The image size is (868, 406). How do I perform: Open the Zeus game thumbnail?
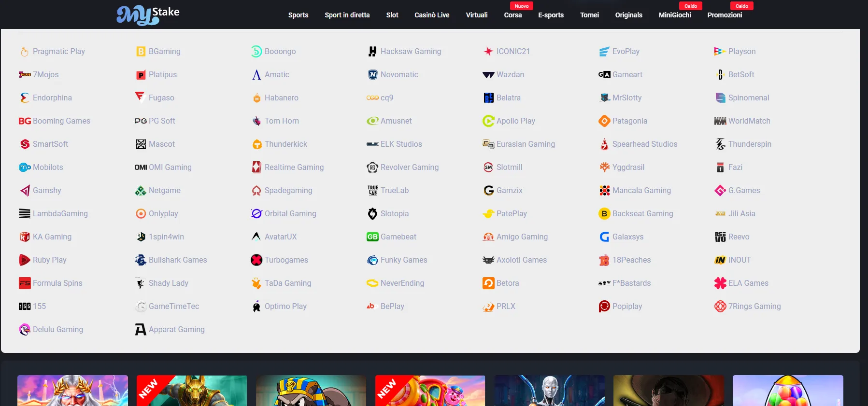tap(72, 391)
